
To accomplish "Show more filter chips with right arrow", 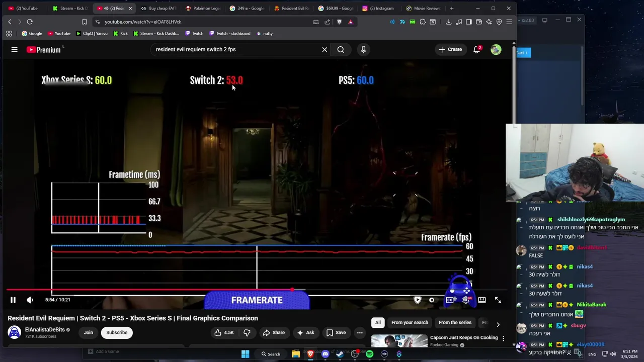I will 498,325.
